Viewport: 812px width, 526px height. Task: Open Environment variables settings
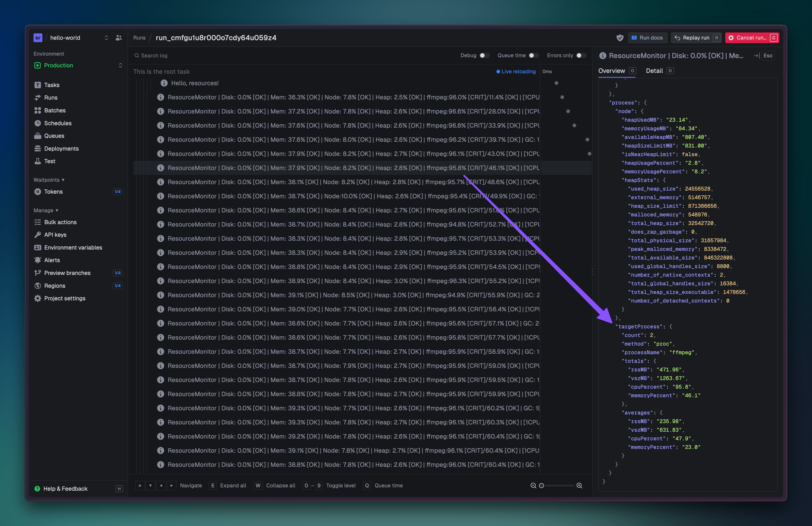(73, 248)
